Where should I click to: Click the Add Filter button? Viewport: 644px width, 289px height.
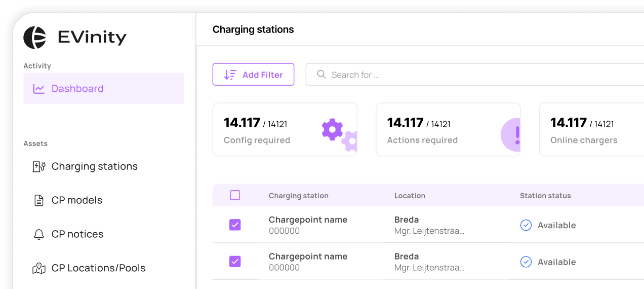tap(253, 75)
